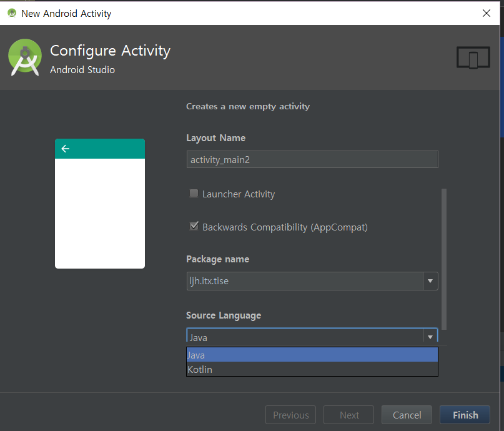Click the Cancel button
The height and width of the screenshot is (431, 504).
pos(407,415)
